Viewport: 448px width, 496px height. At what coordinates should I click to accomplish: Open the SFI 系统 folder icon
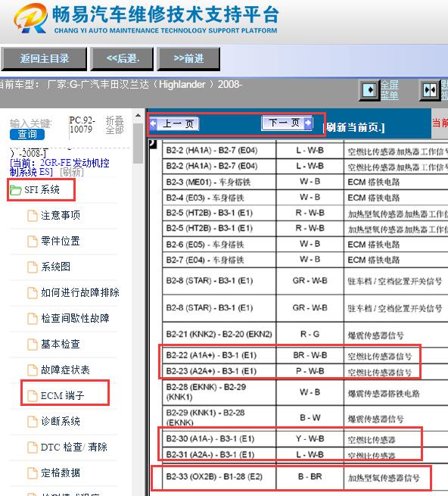click(15, 190)
